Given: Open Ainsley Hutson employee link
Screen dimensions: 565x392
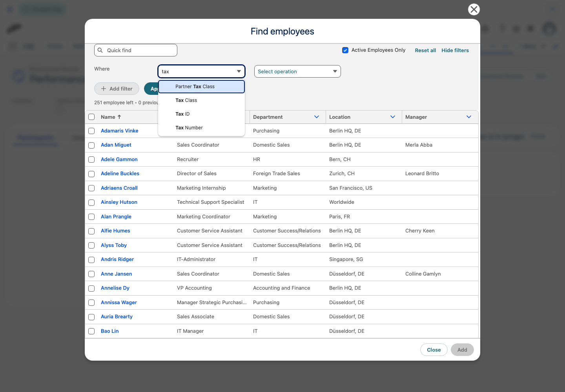Looking at the screenshot, I should (119, 202).
